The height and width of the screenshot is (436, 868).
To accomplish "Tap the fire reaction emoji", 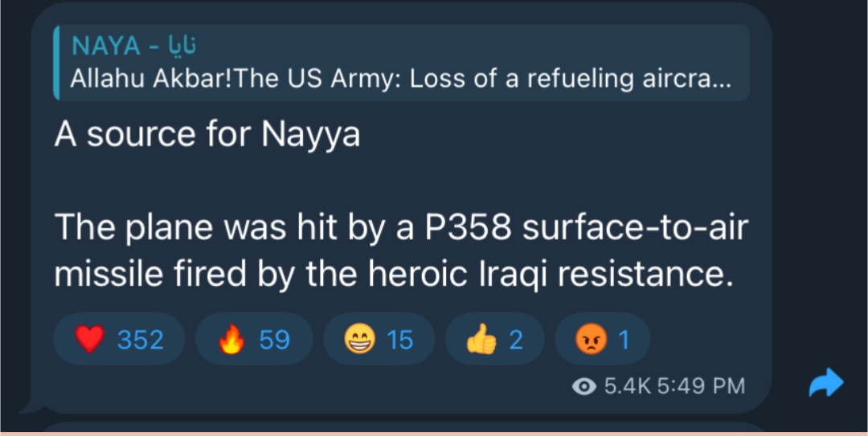I will point(231,340).
